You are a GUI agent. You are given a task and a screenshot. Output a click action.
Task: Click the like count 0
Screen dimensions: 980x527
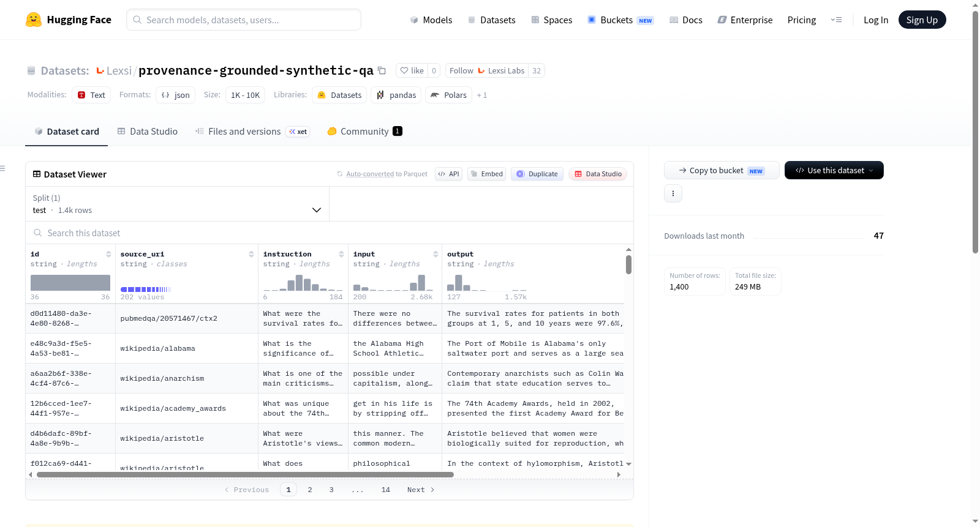tap(434, 70)
